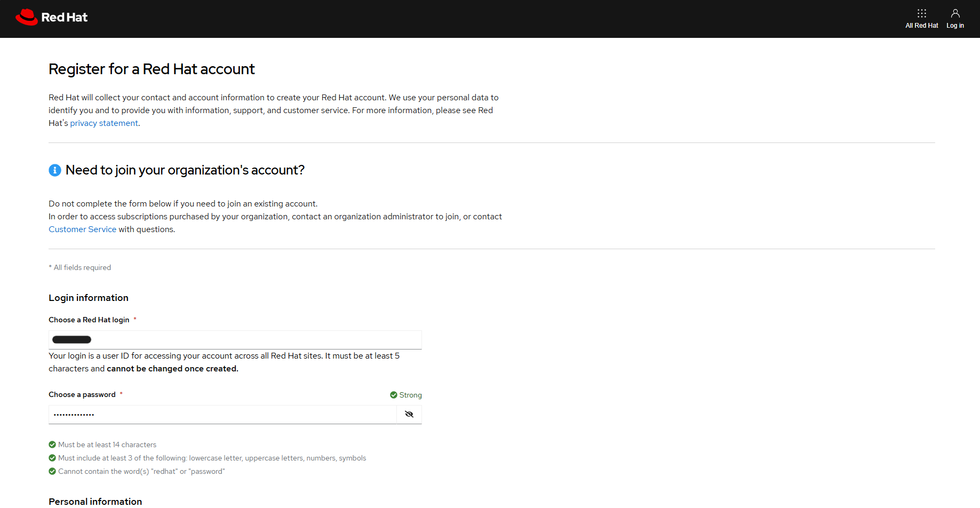The height and width of the screenshot is (508, 980).
Task: Click the Need to join your organization's account heading
Action: click(185, 170)
